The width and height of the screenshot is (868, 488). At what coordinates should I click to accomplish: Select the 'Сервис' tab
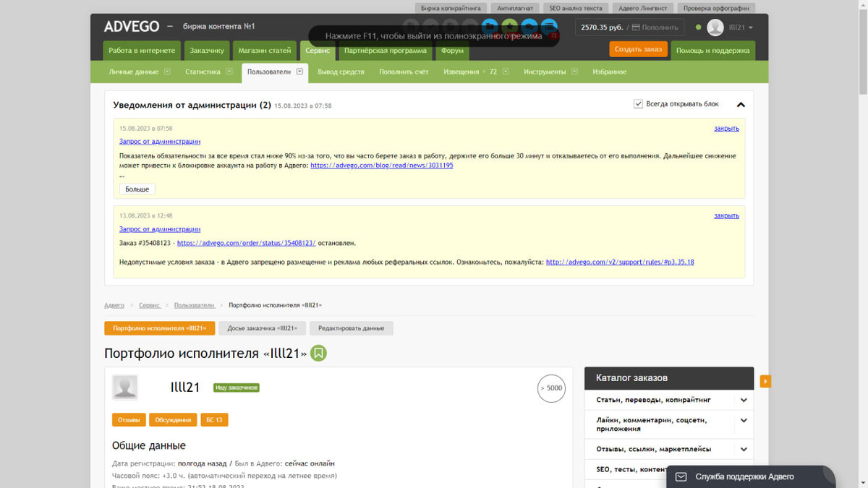click(318, 51)
